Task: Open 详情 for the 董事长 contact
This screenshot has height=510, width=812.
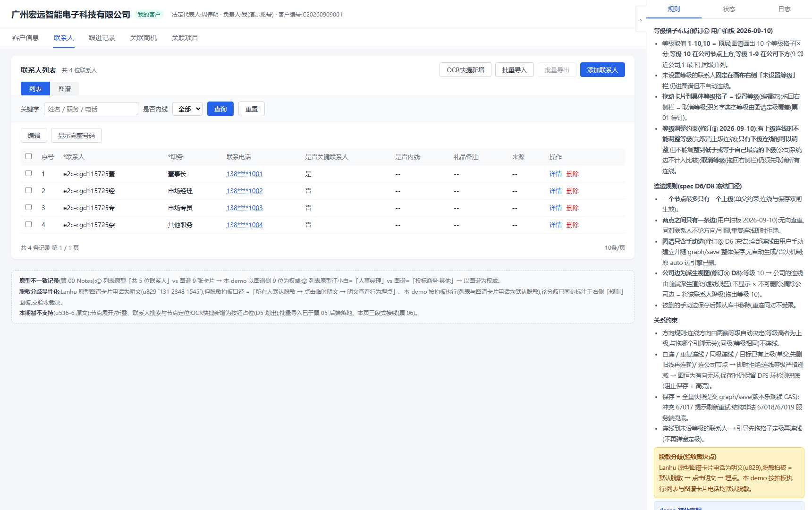Action: 556,174
